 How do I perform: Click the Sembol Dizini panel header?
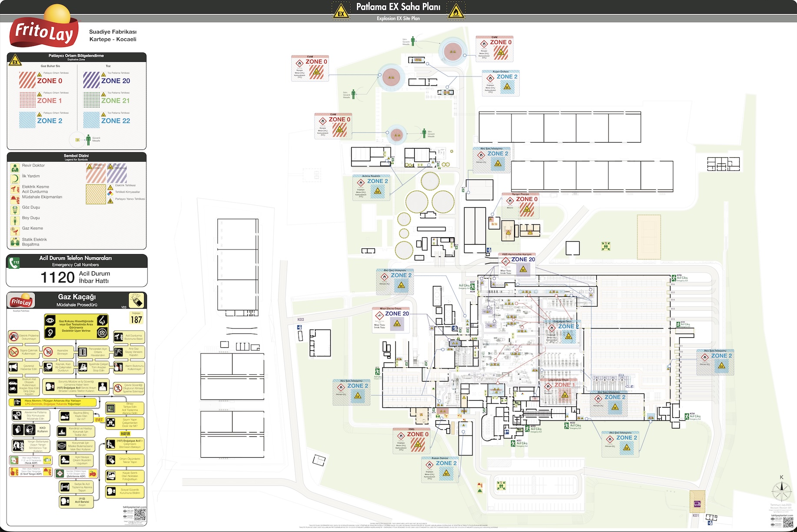[76, 156]
